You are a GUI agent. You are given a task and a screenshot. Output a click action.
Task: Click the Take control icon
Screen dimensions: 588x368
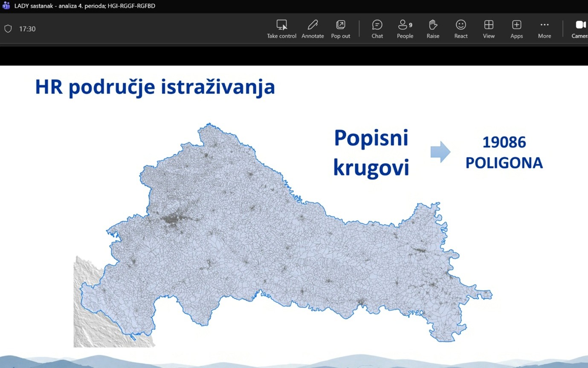click(281, 25)
